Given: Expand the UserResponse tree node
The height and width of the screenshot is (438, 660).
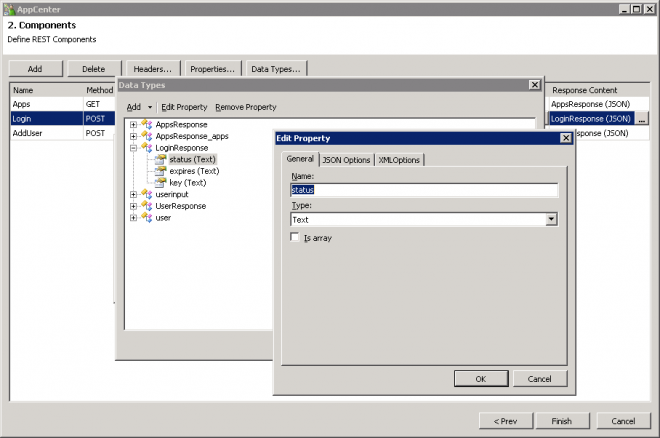Looking at the screenshot, I should pyautogui.click(x=133, y=206).
